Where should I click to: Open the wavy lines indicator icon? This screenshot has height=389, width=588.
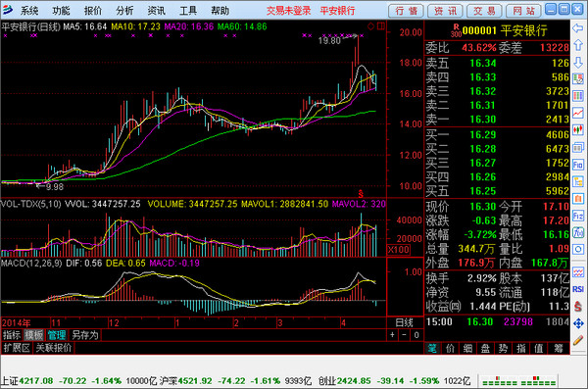tap(578, 271)
